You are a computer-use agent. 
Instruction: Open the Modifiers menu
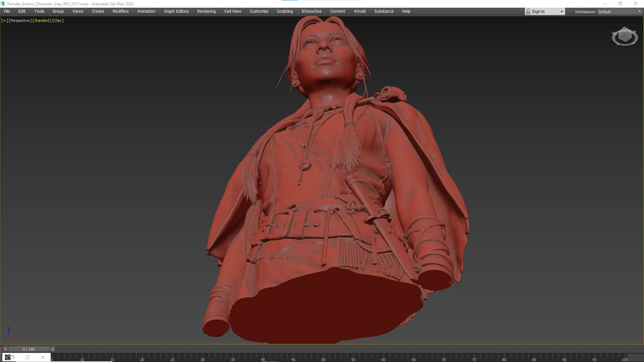pyautogui.click(x=120, y=11)
